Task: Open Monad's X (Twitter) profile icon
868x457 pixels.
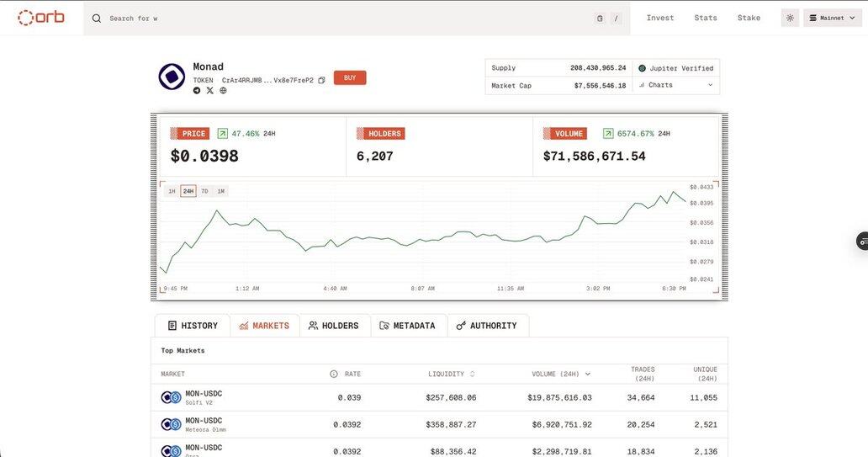Action: [210, 91]
